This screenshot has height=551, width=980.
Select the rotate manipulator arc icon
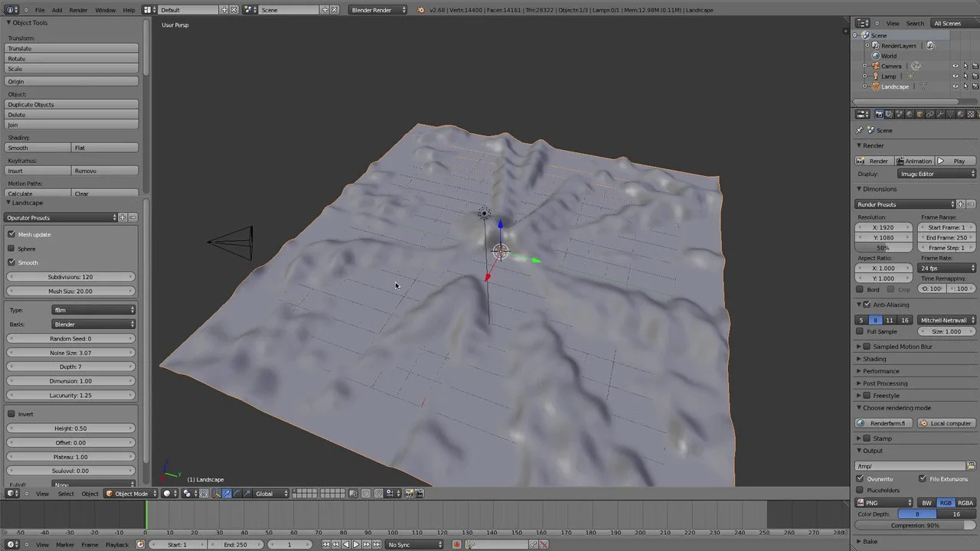pyautogui.click(x=236, y=494)
